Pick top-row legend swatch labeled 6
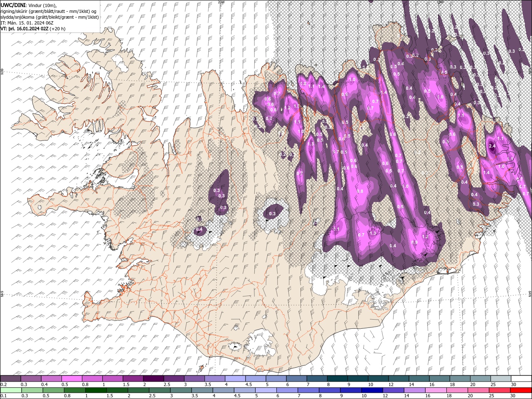The image size is (532, 399). (296, 379)
